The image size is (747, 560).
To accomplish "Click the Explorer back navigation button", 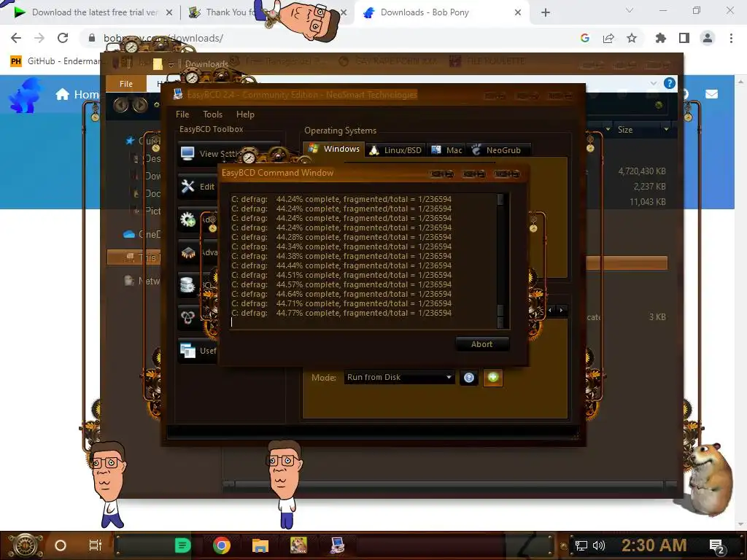I will (x=121, y=105).
